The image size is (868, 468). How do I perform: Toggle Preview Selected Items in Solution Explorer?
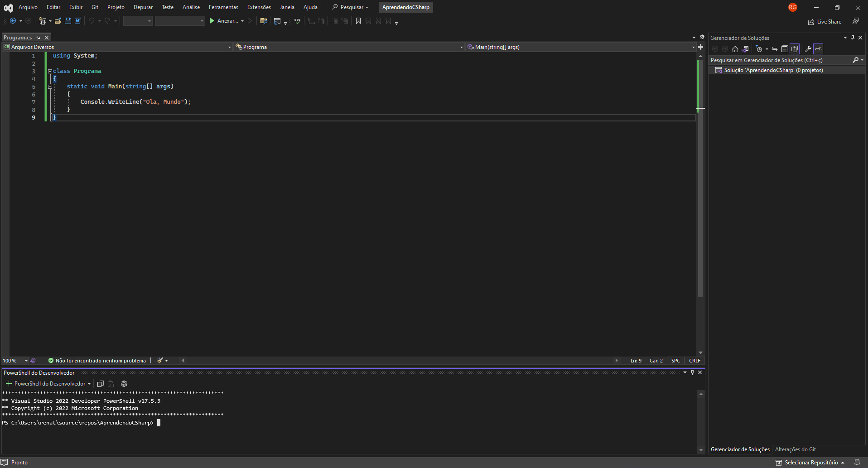point(818,49)
